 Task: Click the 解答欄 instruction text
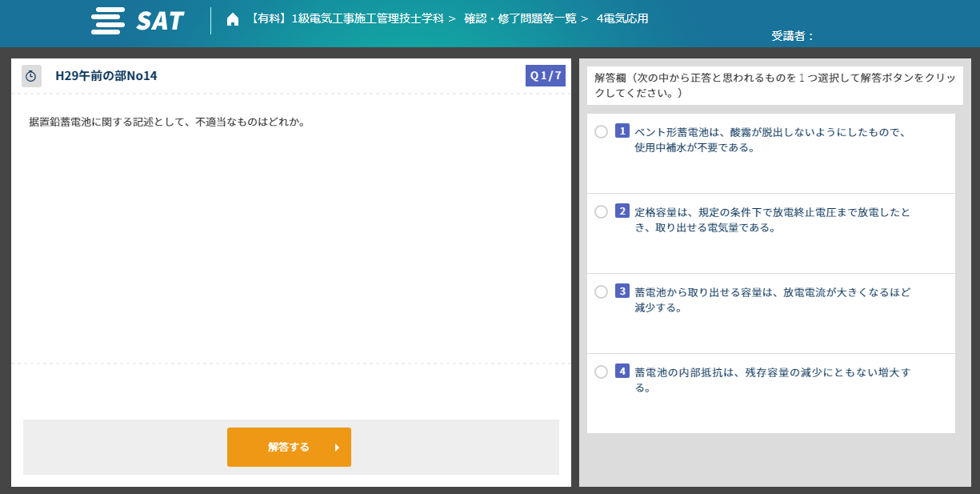tap(774, 85)
